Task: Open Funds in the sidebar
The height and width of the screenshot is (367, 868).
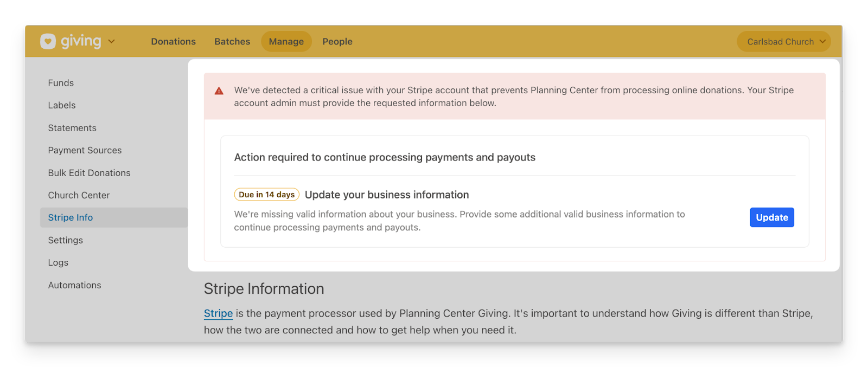Action: pyautogui.click(x=61, y=83)
